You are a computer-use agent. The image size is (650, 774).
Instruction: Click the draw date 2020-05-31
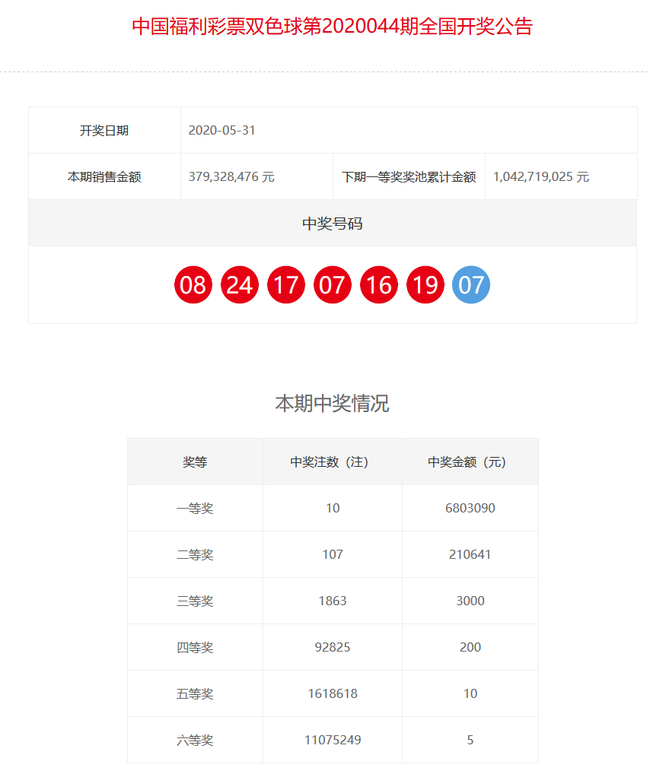click(222, 130)
